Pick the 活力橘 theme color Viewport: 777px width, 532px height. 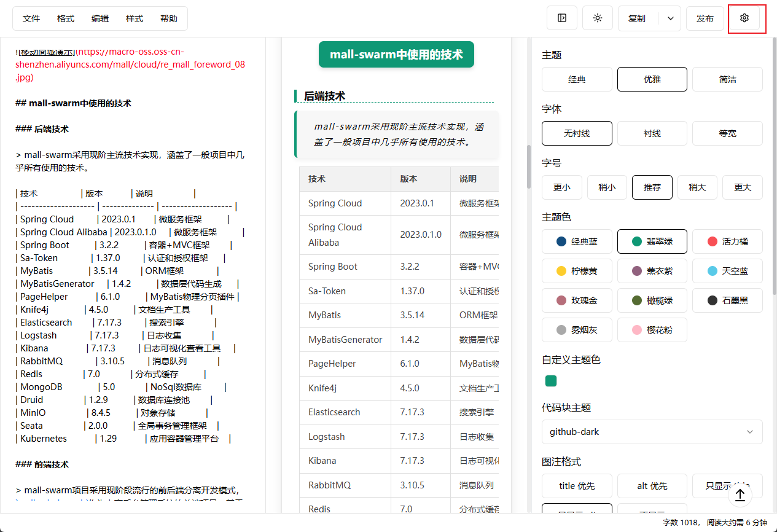coord(728,241)
